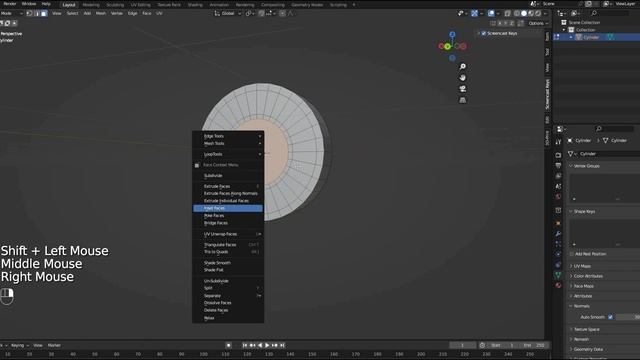Open the Help menu in the top bar
640x360 pixels.
pos(46,4)
